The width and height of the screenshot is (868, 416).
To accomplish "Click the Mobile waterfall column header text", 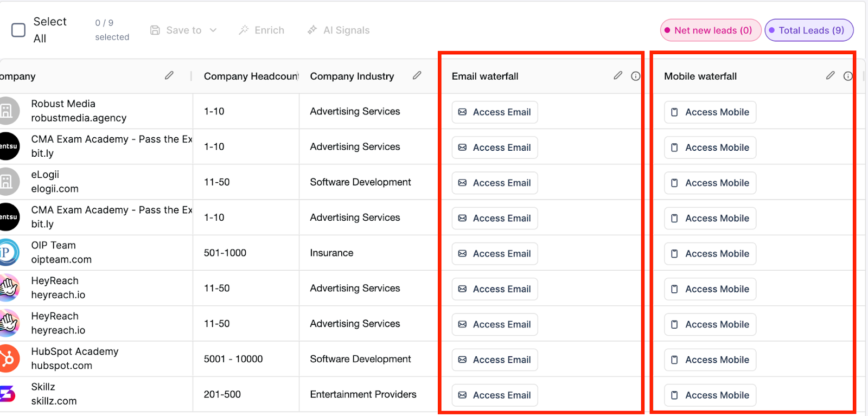I will tap(700, 76).
